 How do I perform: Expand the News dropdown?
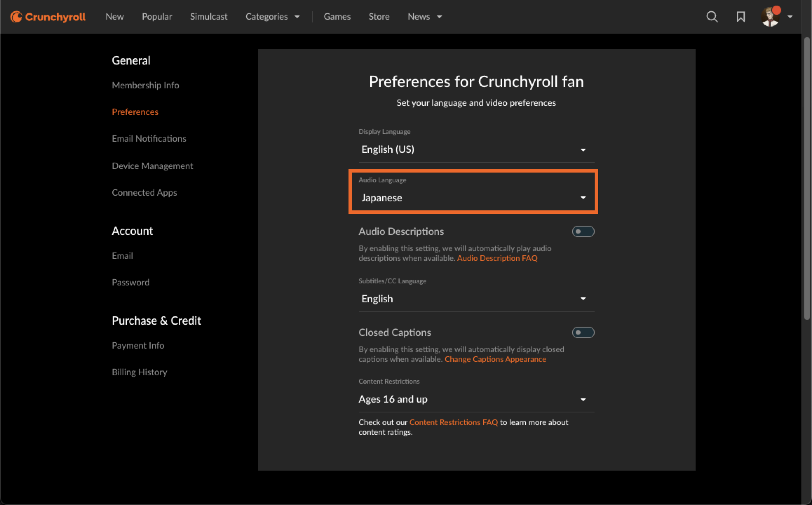425,16
